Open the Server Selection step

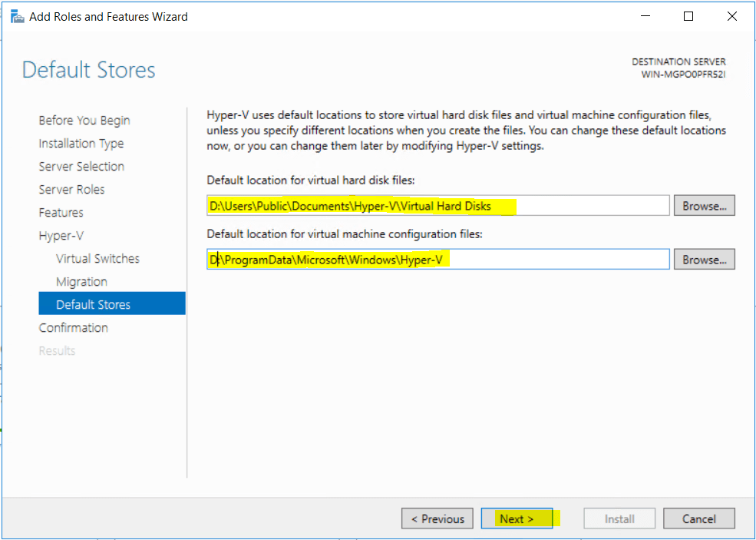click(81, 167)
